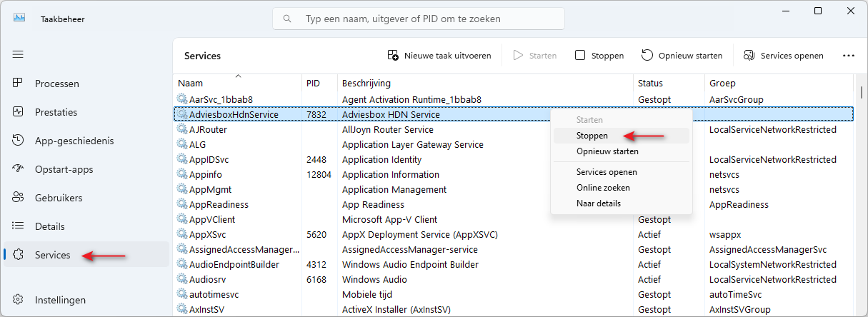Choose Opnieuw starten in the context menu

coord(622,151)
